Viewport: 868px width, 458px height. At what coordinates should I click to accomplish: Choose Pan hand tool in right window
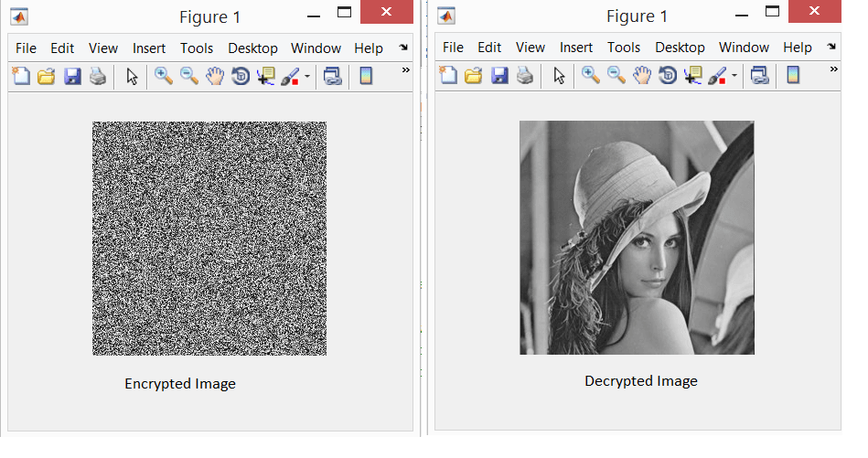coord(642,75)
